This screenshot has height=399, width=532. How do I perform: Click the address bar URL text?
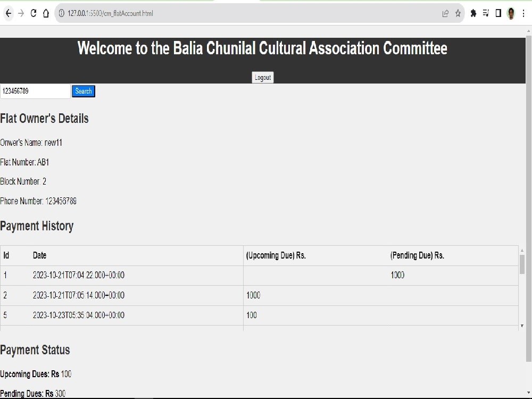pyautogui.click(x=110, y=13)
